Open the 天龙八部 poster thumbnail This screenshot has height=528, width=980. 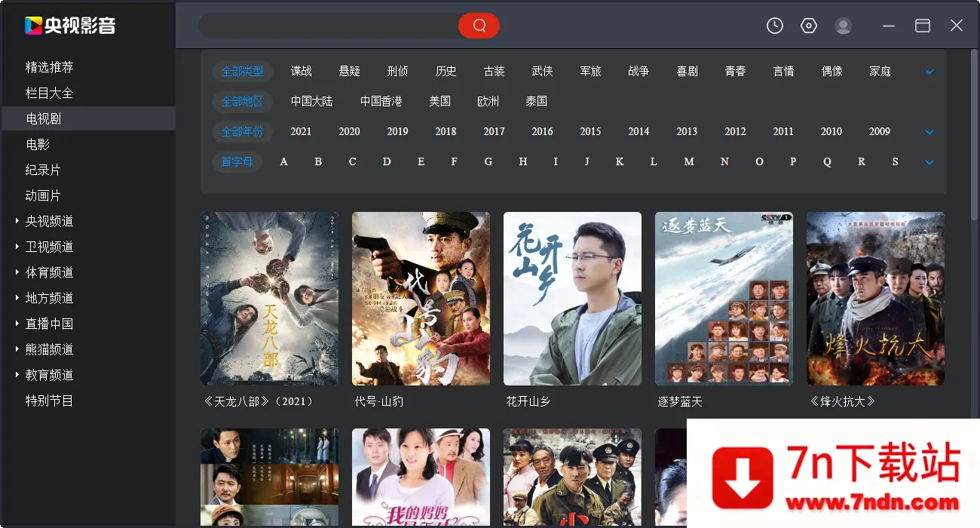tap(269, 299)
